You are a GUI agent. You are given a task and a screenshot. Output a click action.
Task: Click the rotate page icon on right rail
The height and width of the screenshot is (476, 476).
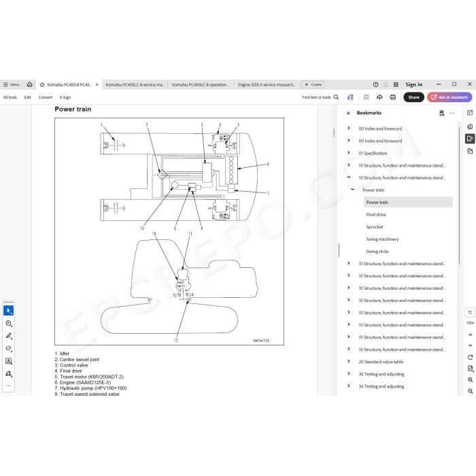point(470,357)
